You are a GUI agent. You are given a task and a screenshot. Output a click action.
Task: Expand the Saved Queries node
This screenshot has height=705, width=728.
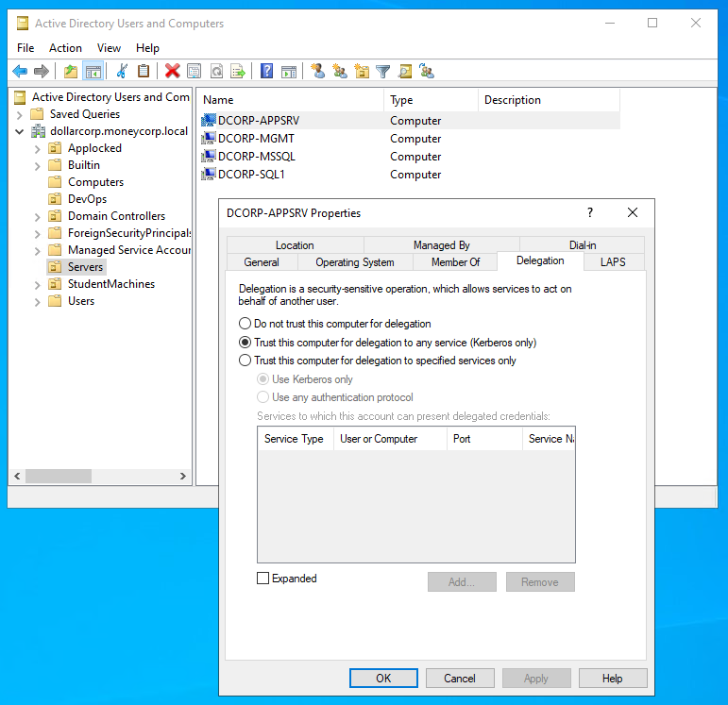click(x=20, y=114)
